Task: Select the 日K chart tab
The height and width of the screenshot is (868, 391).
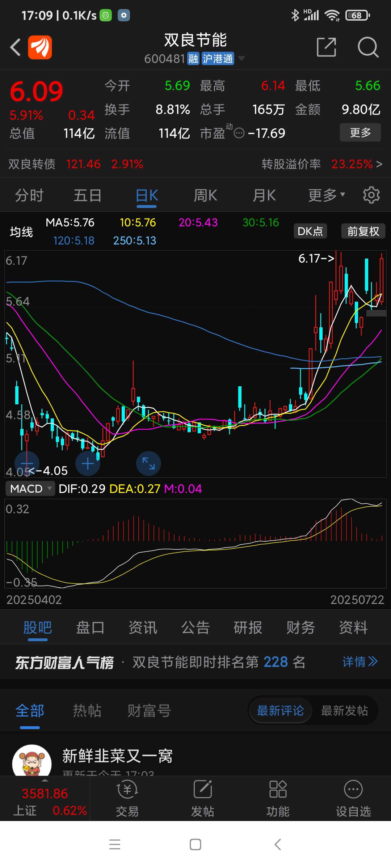Action: pyautogui.click(x=147, y=196)
